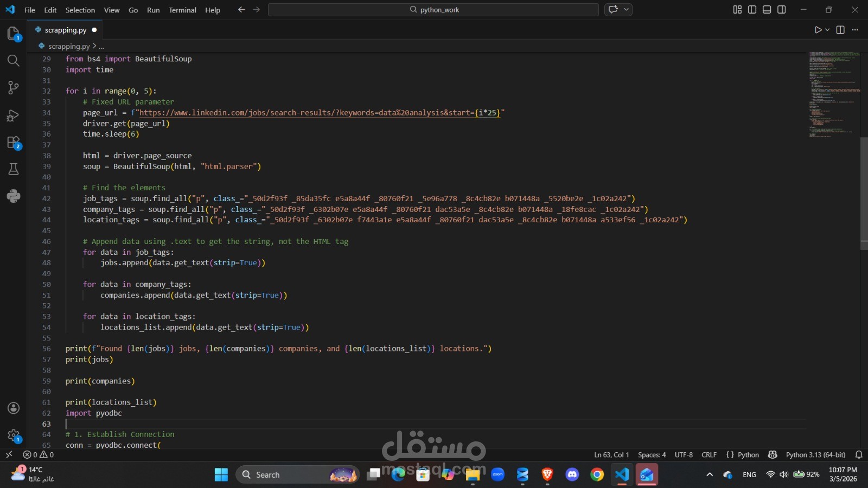Click the LinkedIn jobs URL on line 34
Screen dimensions: 868x488
[x=320, y=113]
